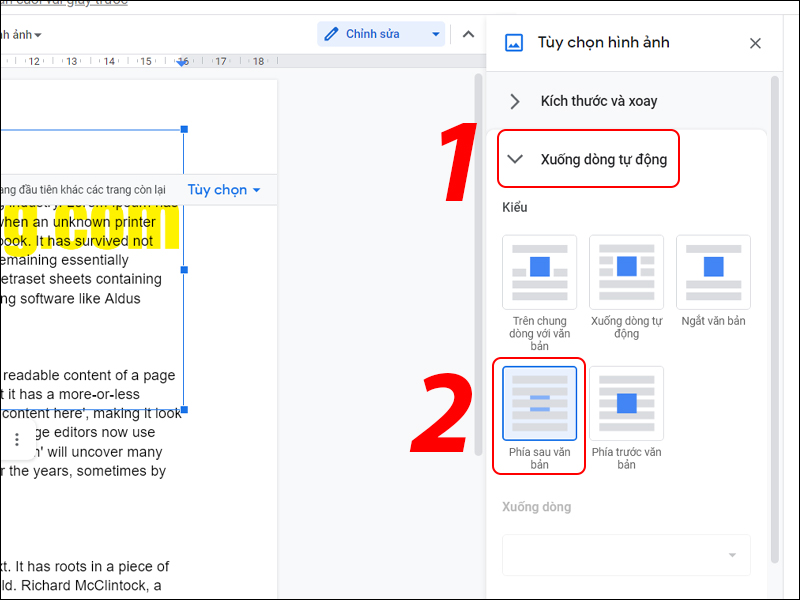Click the image options panel icon

pyautogui.click(x=514, y=43)
